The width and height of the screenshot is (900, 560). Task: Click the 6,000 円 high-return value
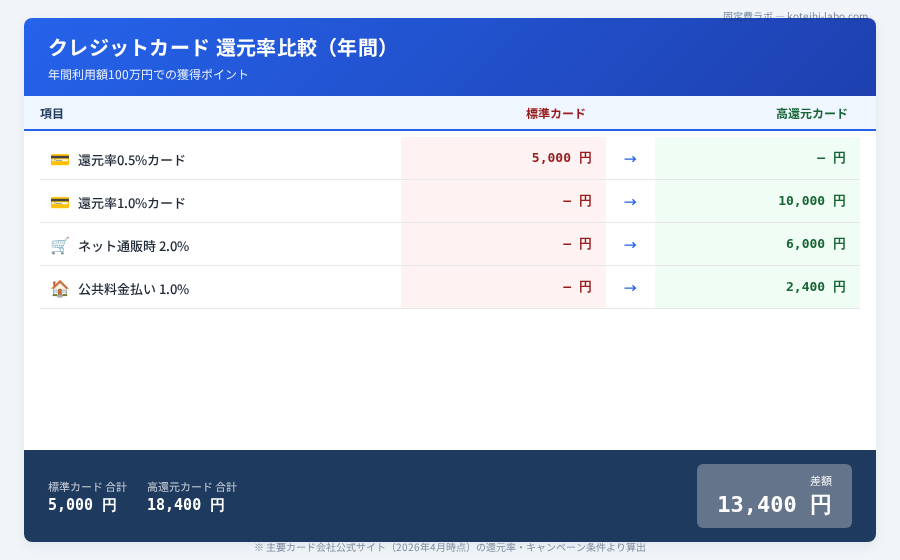816,244
